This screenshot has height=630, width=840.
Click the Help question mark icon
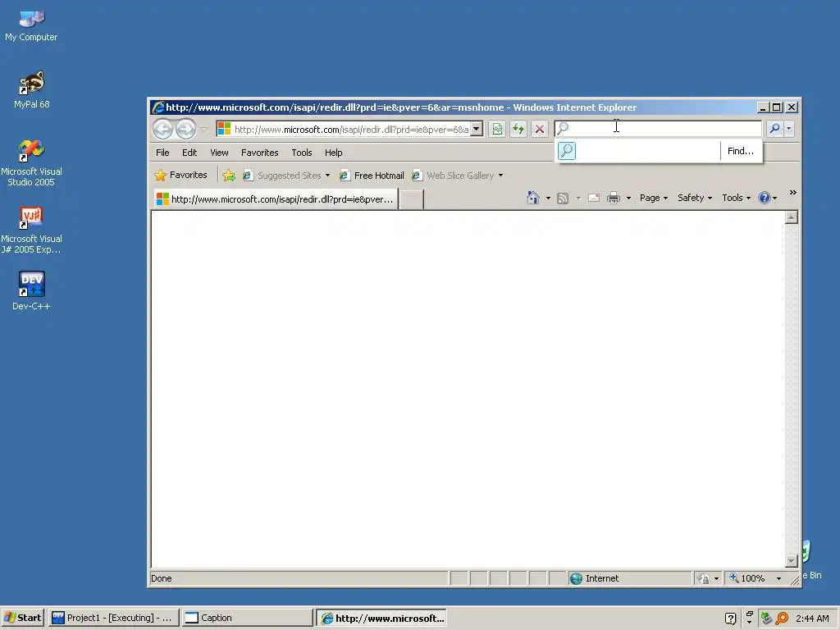tap(765, 198)
